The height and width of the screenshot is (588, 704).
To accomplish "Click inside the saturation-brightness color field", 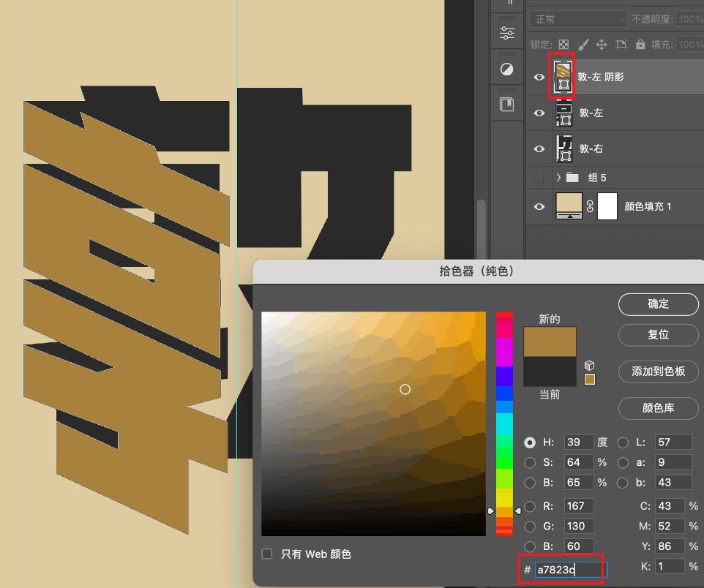I will [x=373, y=423].
